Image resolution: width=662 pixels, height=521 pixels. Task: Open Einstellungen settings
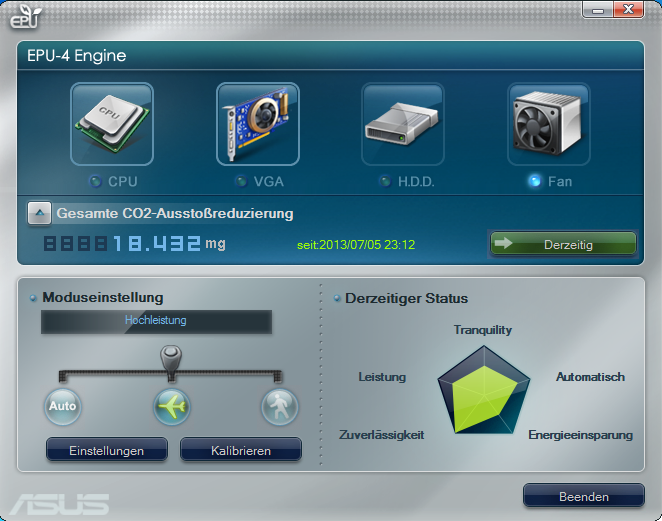click(107, 450)
